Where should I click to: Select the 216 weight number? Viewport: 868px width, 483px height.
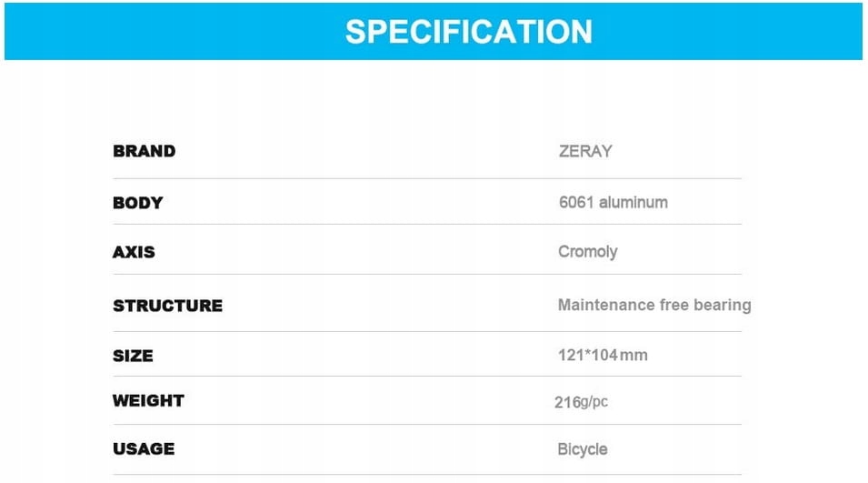(x=566, y=402)
